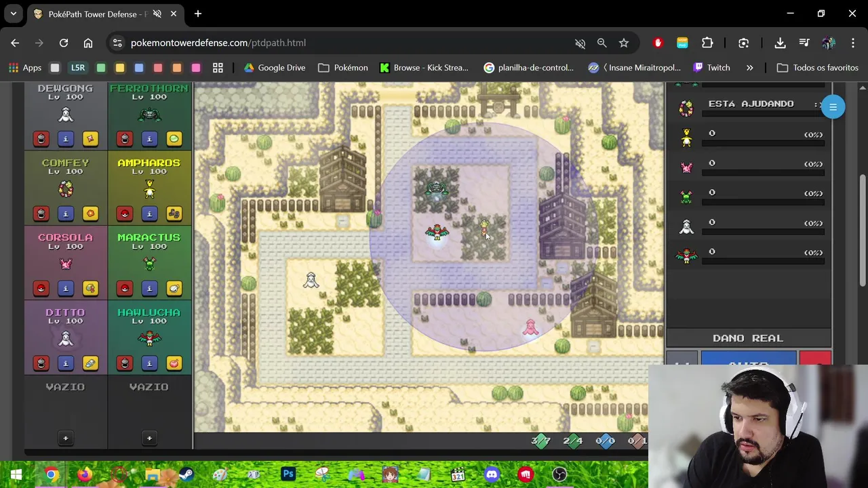Click Corsola's red pokeball button
Viewport: 868px width, 488px height.
41,289
